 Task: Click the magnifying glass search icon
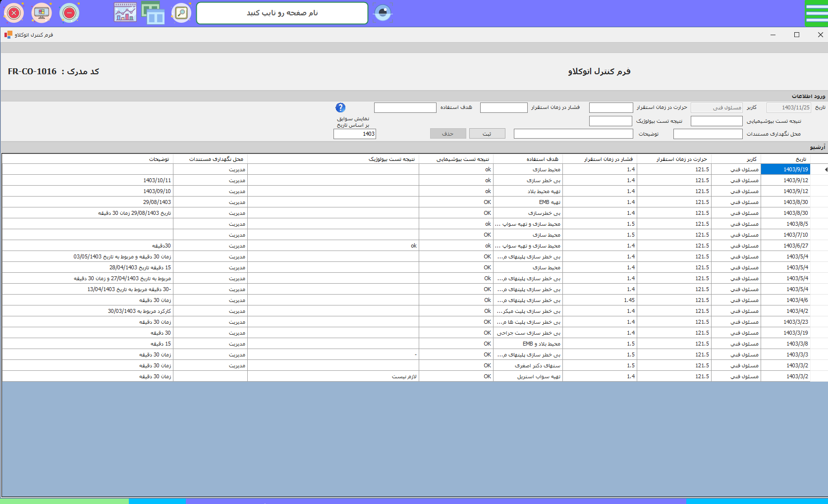181,13
